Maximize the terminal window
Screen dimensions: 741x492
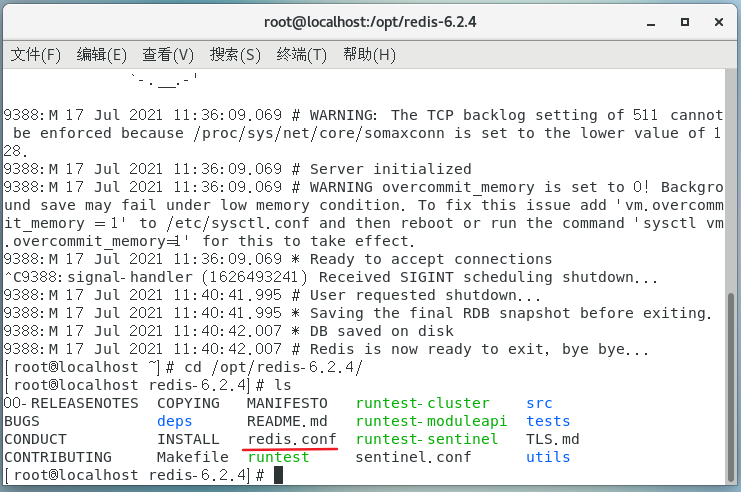pos(685,22)
